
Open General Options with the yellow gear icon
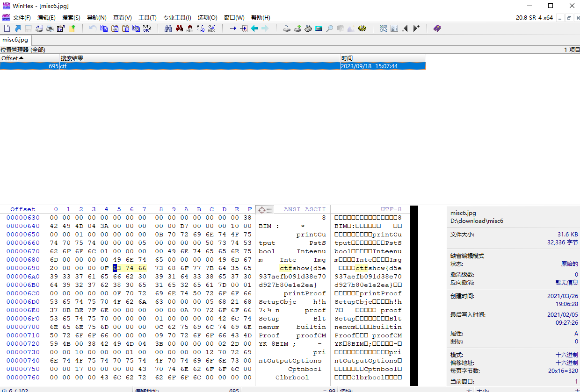tap(362, 29)
